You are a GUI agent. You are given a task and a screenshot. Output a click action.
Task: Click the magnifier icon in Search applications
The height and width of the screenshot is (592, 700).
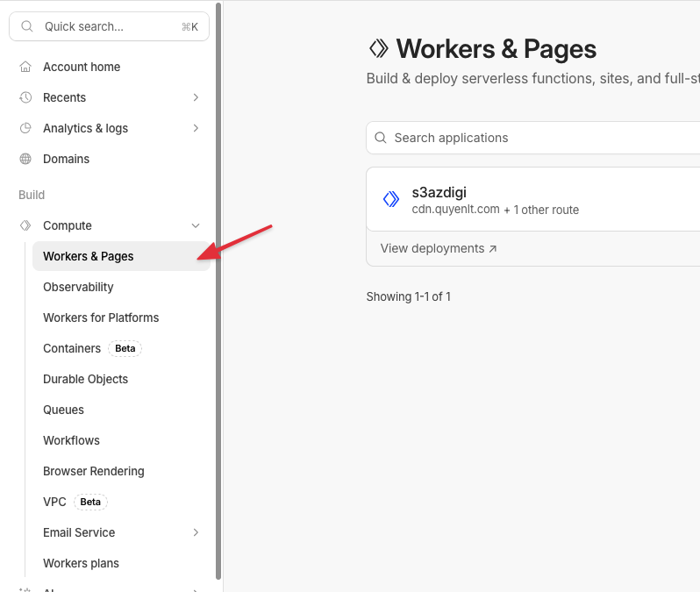coord(381,138)
